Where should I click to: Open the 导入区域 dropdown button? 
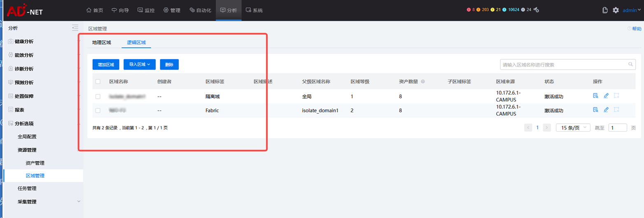point(140,65)
